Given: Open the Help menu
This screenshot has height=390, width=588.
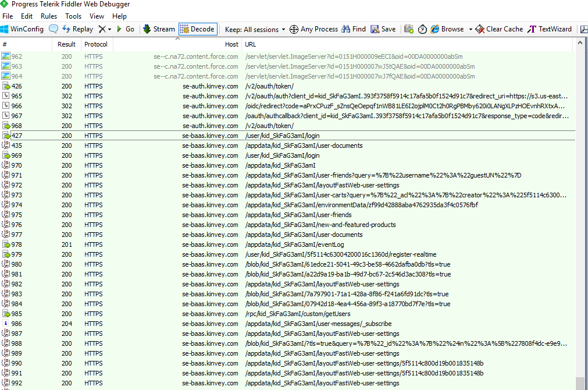Looking at the screenshot, I should click(x=119, y=16).
